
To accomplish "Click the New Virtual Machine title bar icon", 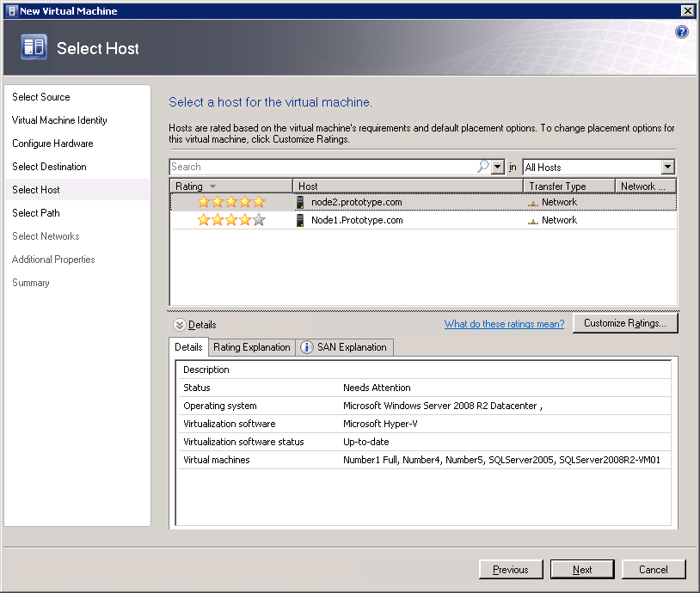I will click(x=12, y=11).
